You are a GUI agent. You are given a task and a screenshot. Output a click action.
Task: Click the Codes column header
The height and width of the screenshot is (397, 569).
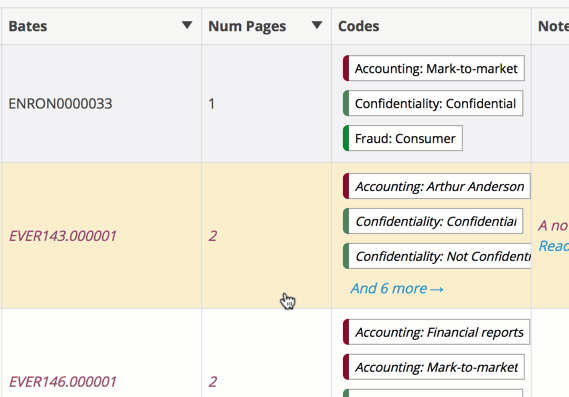[359, 26]
